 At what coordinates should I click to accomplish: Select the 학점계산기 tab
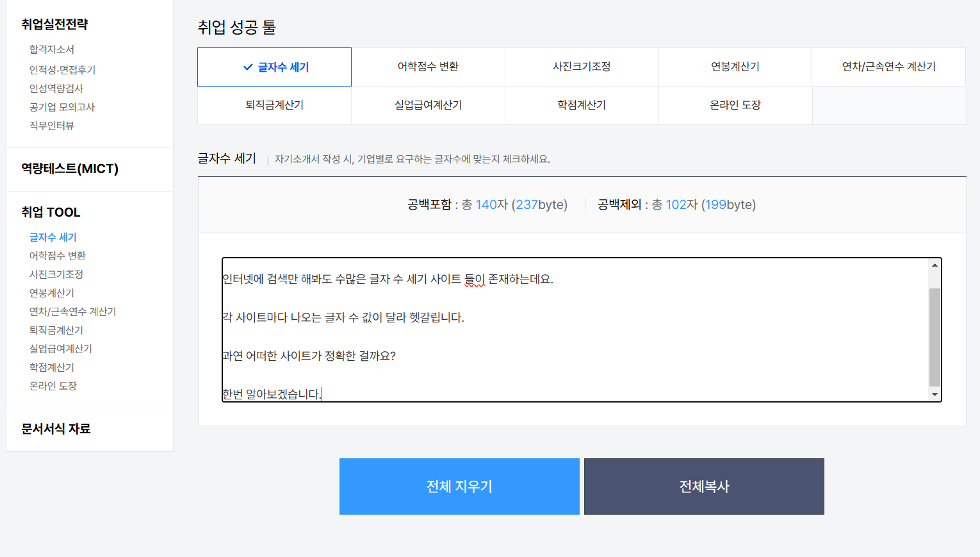tap(582, 105)
